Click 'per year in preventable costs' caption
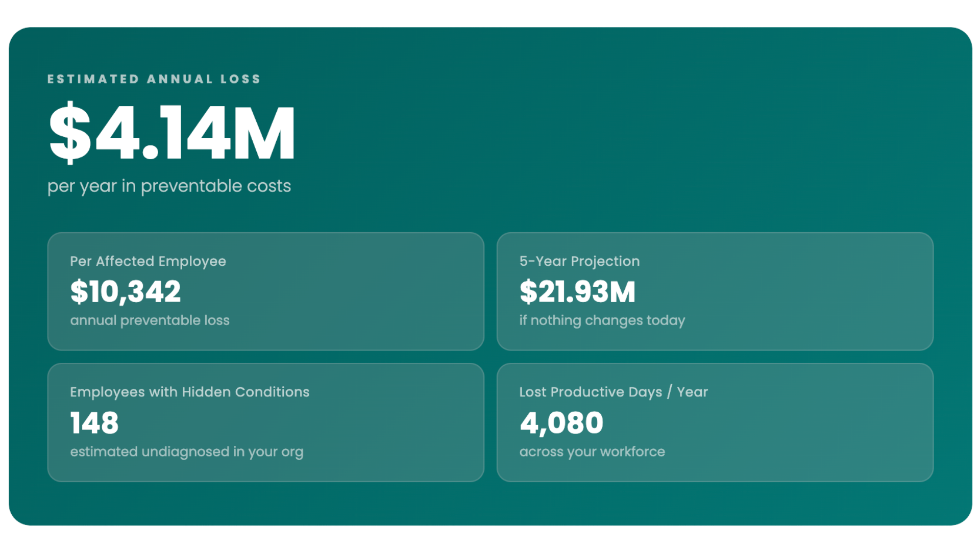The image size is (980, 551). (x=169, y=186)
